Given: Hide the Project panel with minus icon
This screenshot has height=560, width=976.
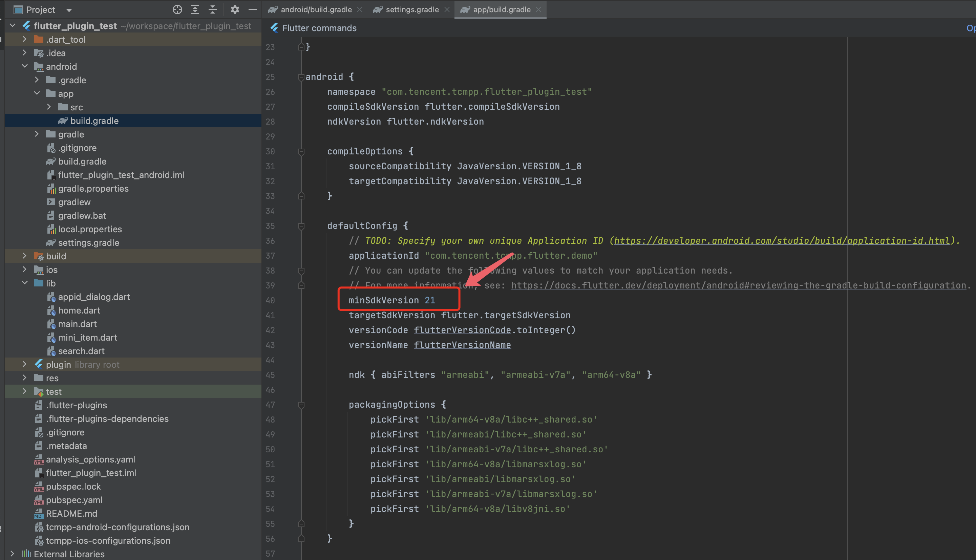Looking at the screenshot, I should point(252,9).
